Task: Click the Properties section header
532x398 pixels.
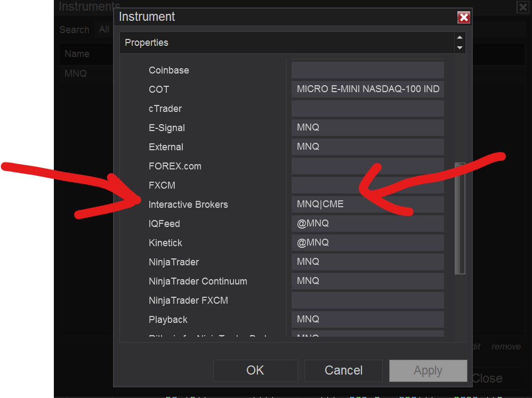Action: pyautogui.click(x=287, y=43)
